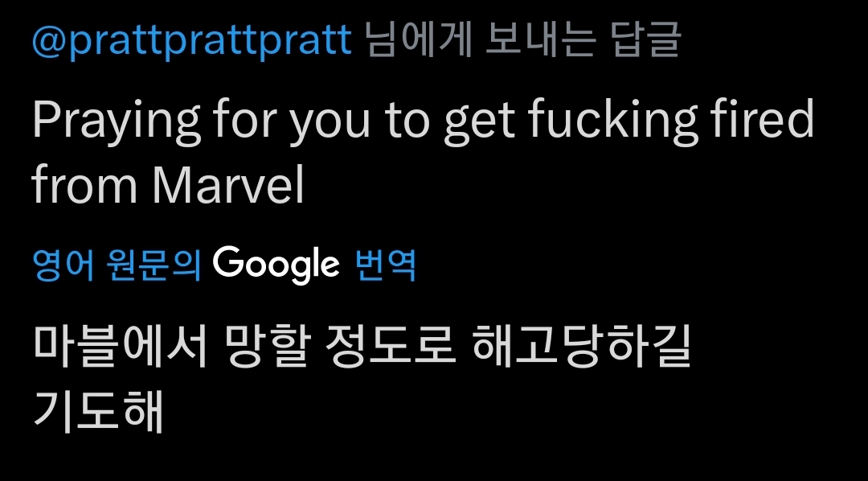
Task: Click '기도해' on the last translation line
Action: click(x=98, y=410)
